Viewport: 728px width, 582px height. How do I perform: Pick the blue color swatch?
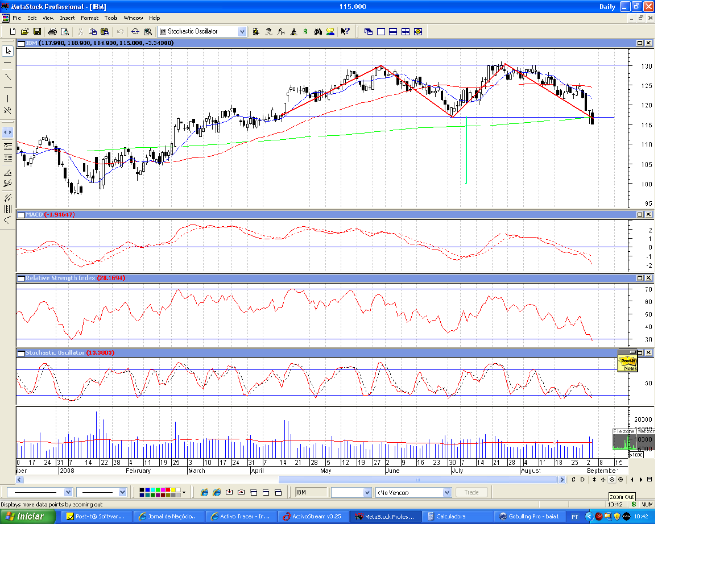(147, 490)
